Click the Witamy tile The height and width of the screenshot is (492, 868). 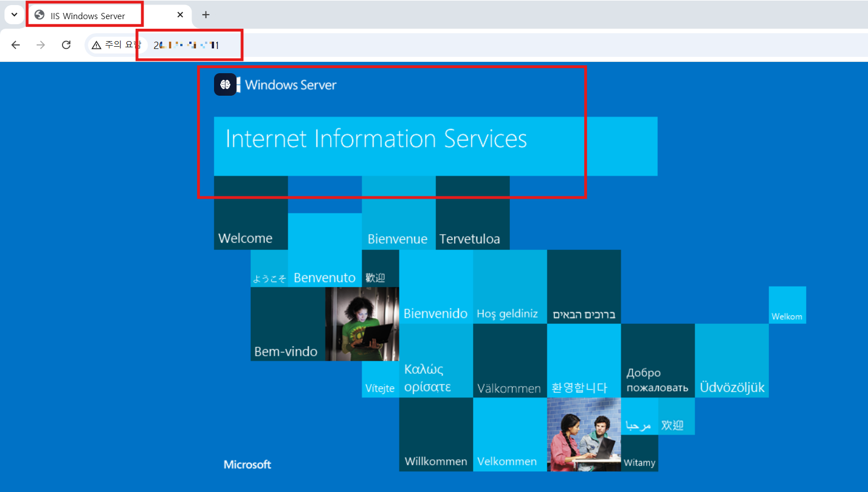click(639, 453)
